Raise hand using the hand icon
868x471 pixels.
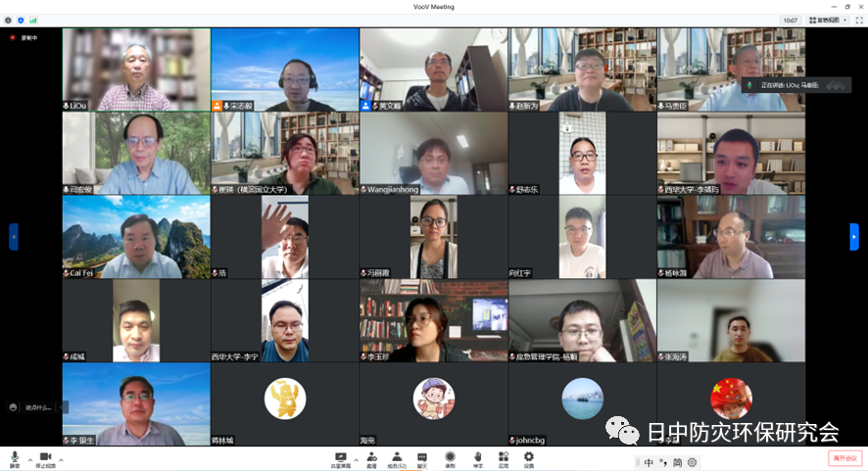point(477,457)
